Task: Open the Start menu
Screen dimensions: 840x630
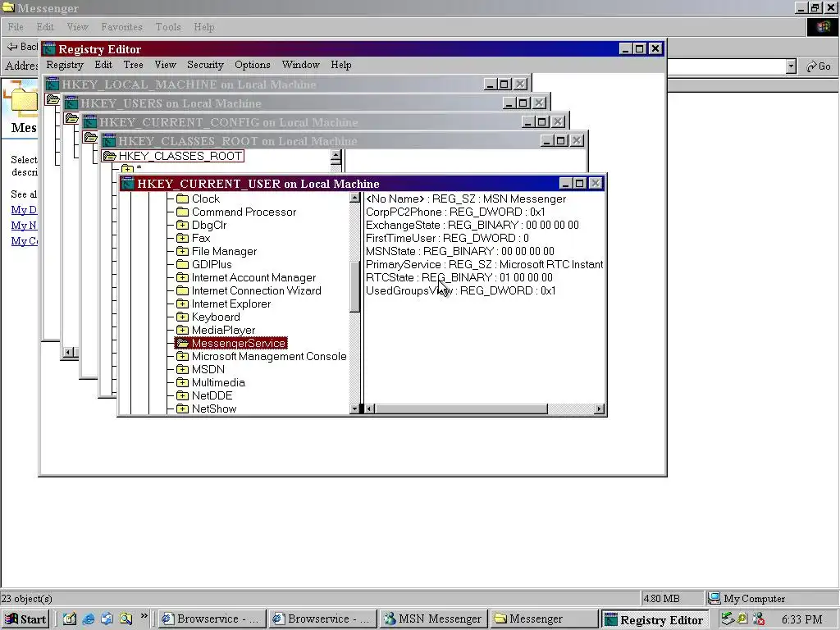Action: [25, 619]
